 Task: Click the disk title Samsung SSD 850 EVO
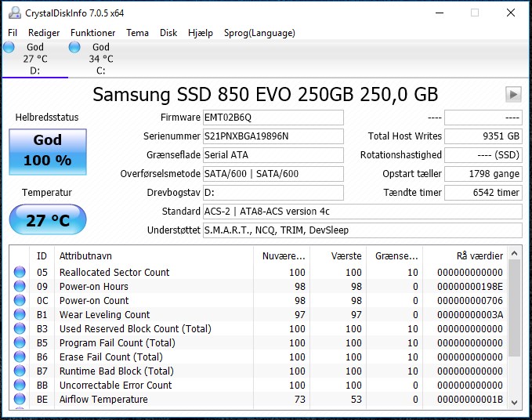click(x=266, y=94)
